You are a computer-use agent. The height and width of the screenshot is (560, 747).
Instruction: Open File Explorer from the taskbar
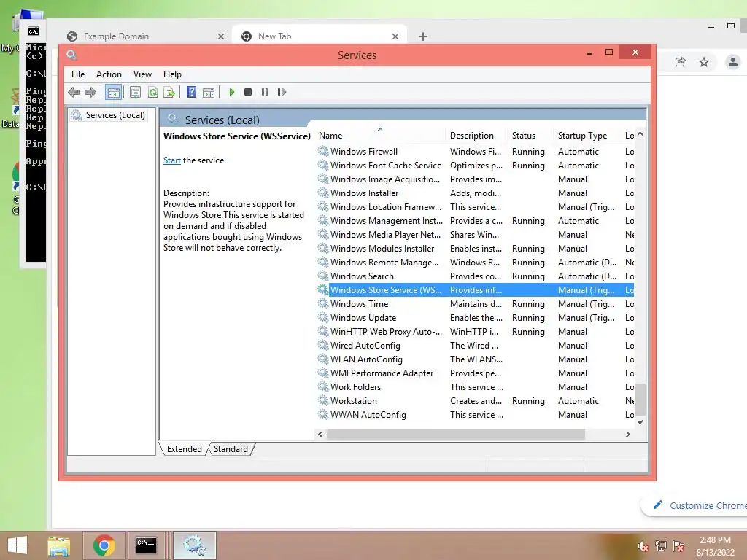(x=59, y=545)
